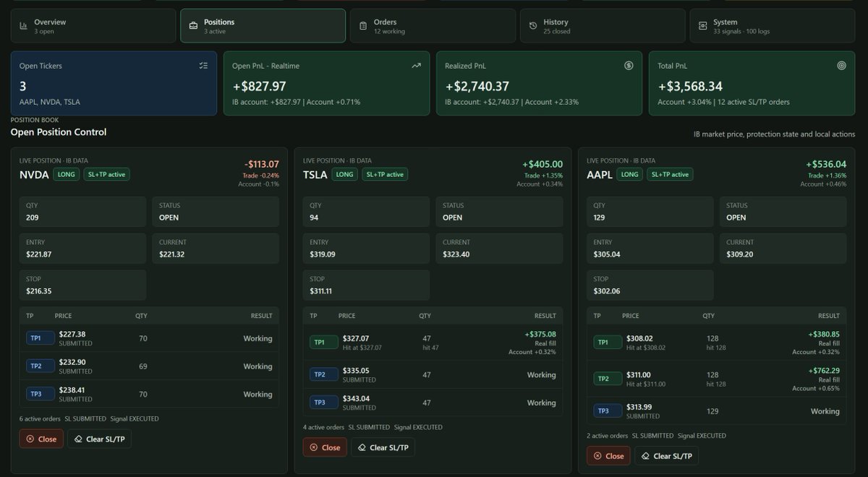
Task: Open the History tab
Action: pyautogui.click(x=603, y=26)
